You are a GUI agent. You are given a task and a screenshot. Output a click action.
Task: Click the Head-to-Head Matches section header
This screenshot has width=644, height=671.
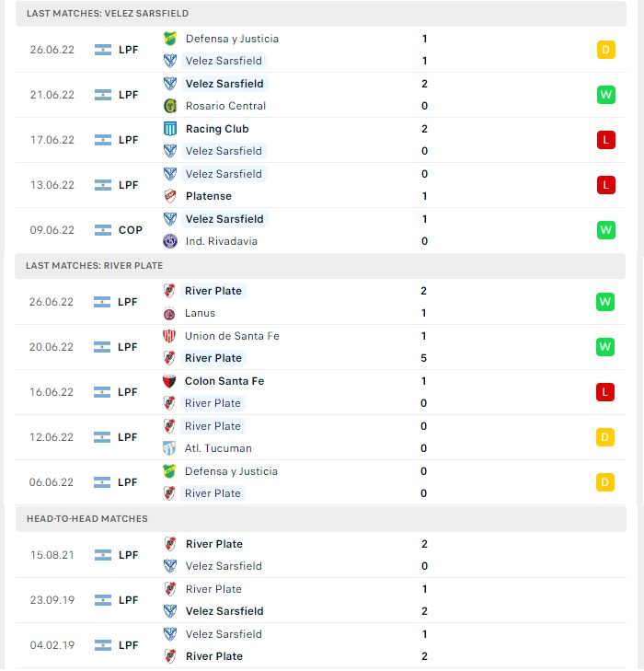(321, 519)
